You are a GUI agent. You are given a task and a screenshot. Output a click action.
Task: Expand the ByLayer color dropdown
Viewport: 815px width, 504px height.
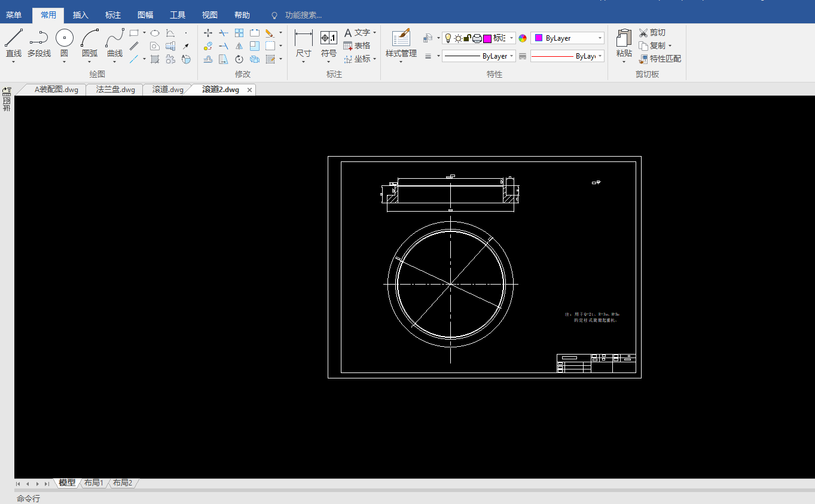[600, 38]
